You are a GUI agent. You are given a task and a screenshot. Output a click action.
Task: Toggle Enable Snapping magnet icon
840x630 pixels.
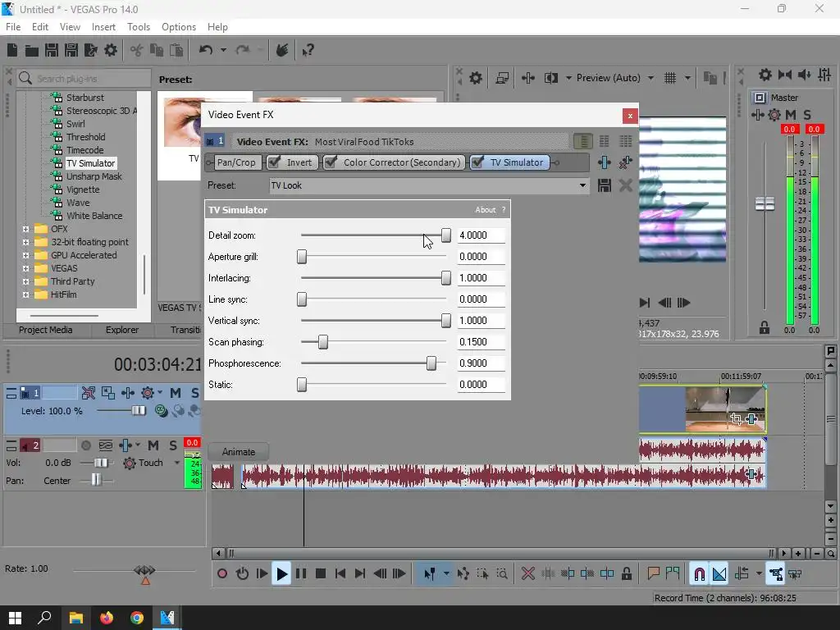point(699,573)
